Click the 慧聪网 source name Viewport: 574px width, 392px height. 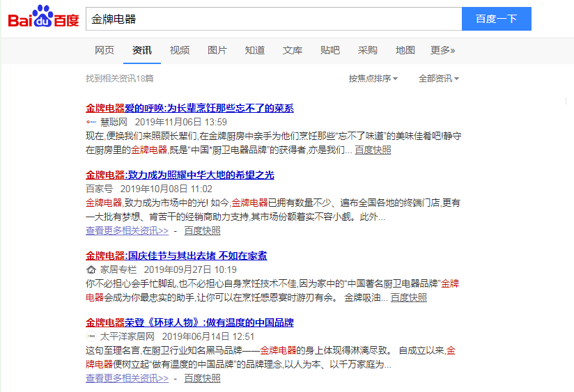pyautogui.click(x=114, y=122)
